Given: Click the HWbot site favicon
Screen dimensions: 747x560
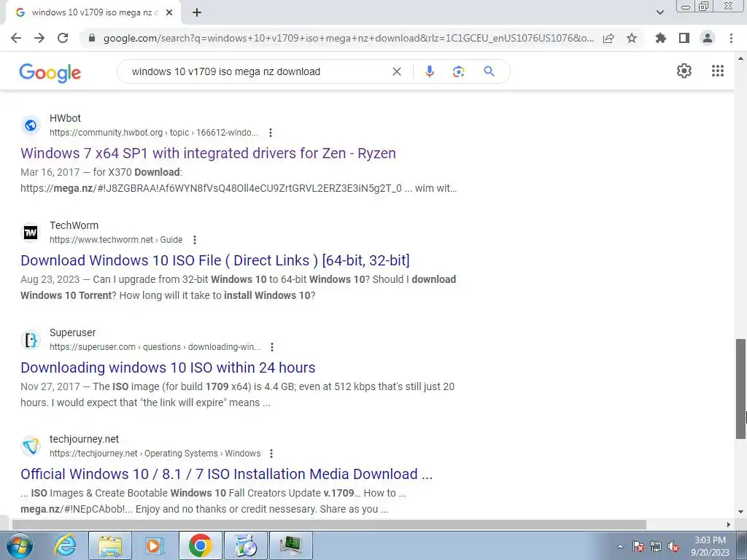Looking at the screenshot, I should click(31, 125).
